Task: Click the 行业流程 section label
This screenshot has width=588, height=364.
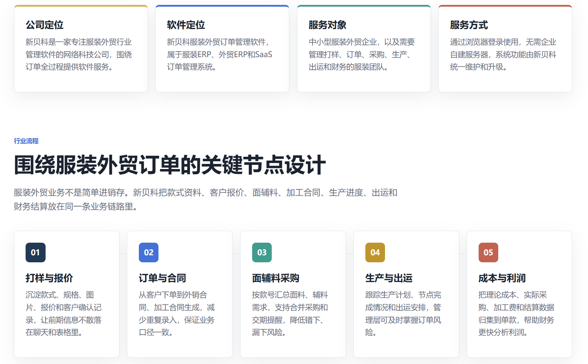Action: tap(26, 141)
